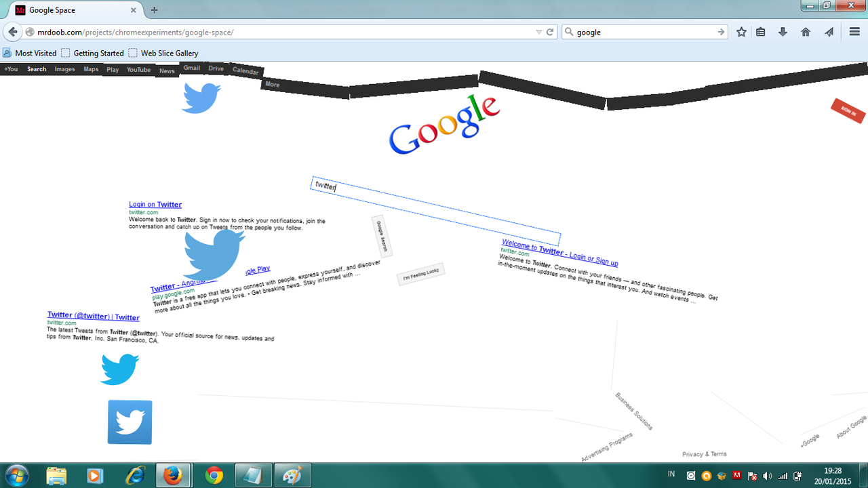The height and width of the screenshot is (488, 868).
Task: Open Google Chrome from the taskbar
Action: [x=214, y=476]
